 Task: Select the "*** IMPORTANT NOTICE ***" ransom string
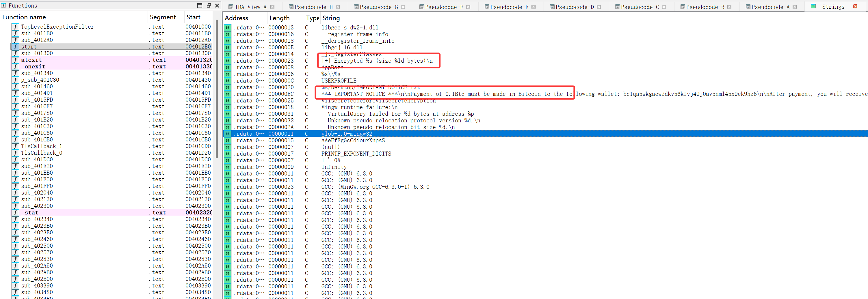pyautogui.click(x=595, y=94)
